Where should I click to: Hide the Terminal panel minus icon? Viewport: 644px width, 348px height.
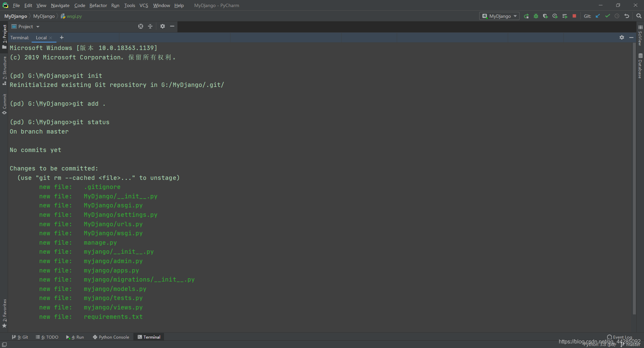[631, 38]
